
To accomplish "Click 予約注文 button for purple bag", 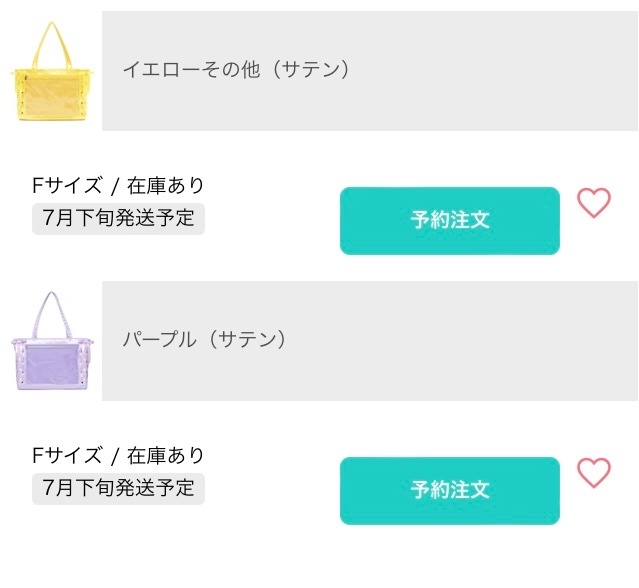I will click(x=450, y=491).
